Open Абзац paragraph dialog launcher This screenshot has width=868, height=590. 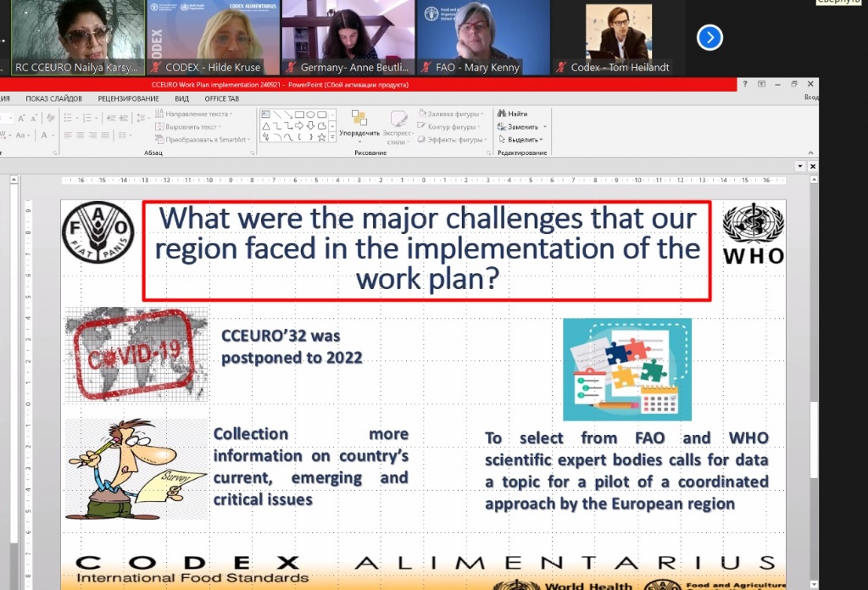[253, 153]
